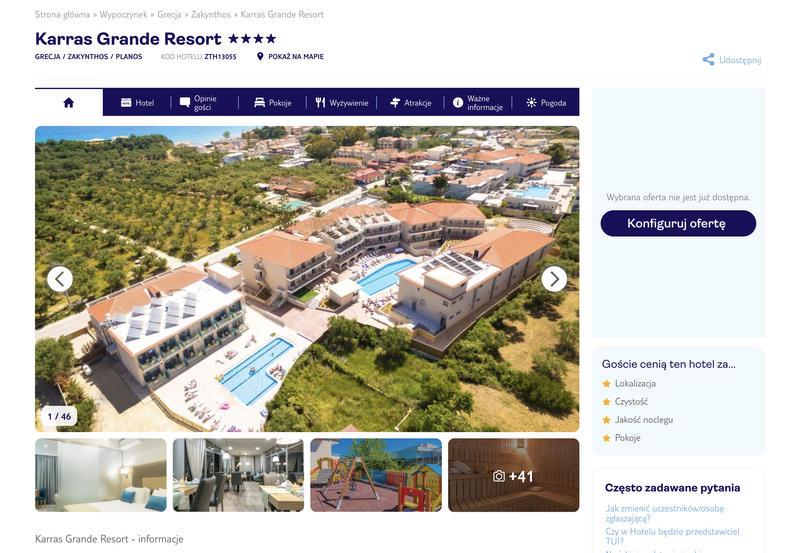Click the info icon for Ważne informacje
The image size is (800, 553).
click(458, 103)
